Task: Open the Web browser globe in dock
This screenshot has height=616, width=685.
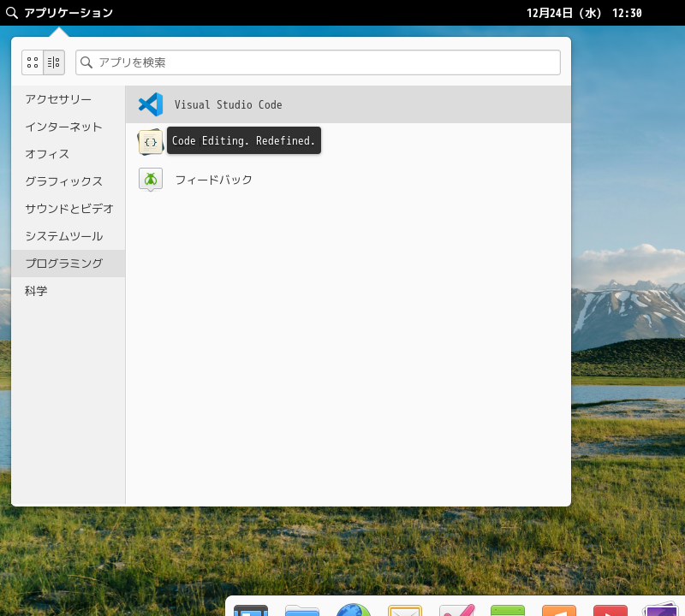Action: (x=354, y=610)
